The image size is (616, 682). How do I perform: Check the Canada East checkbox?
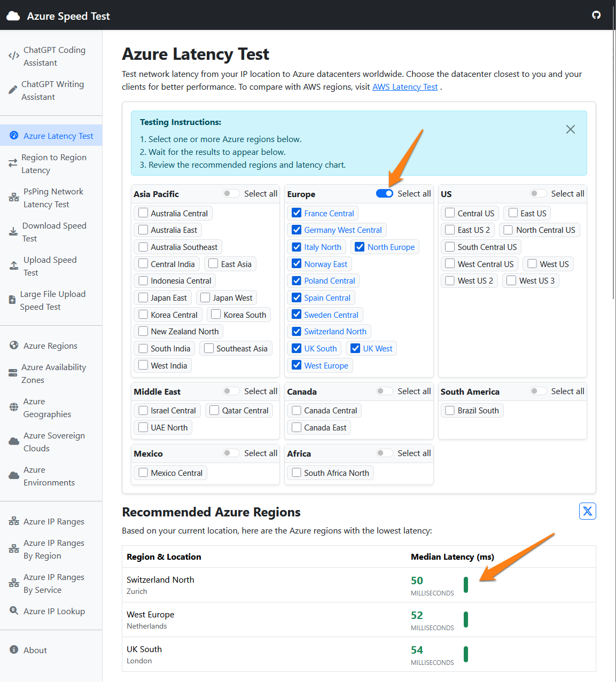(297, 427)
